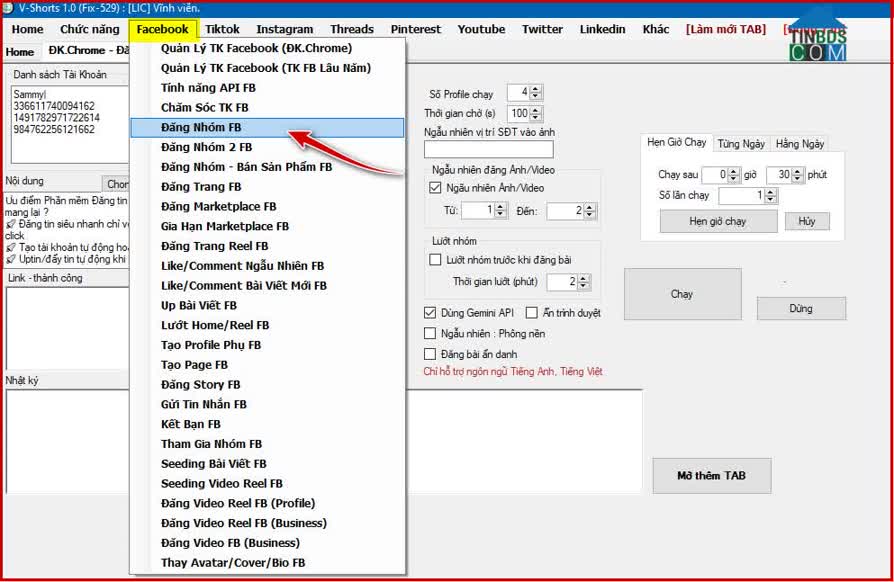Enable the Ẩn trình duyệt checkbox

coord(532,313)
